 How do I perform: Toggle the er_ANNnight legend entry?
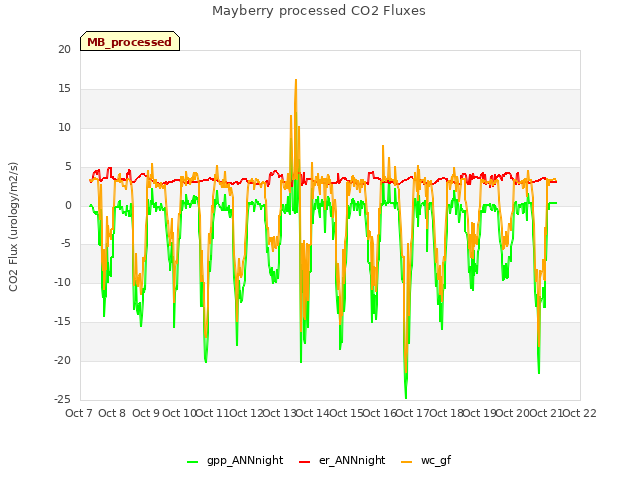coord(342,460)
